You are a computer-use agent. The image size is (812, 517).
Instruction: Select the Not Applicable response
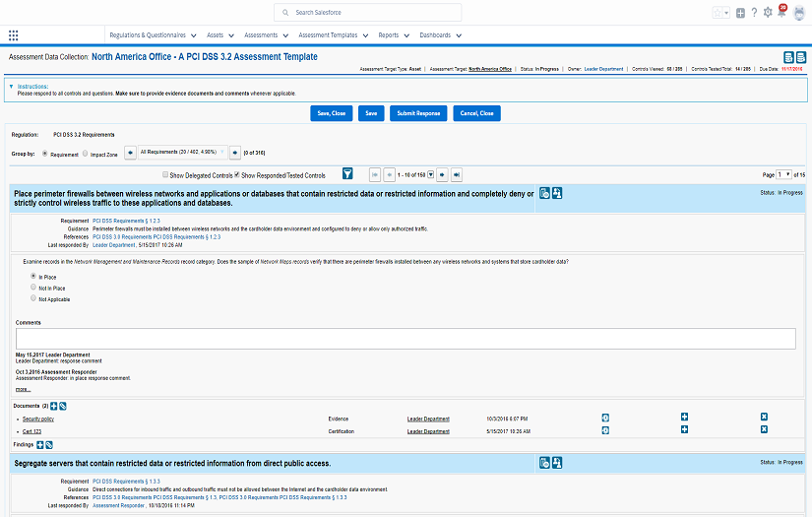click(x=33, y=297)
